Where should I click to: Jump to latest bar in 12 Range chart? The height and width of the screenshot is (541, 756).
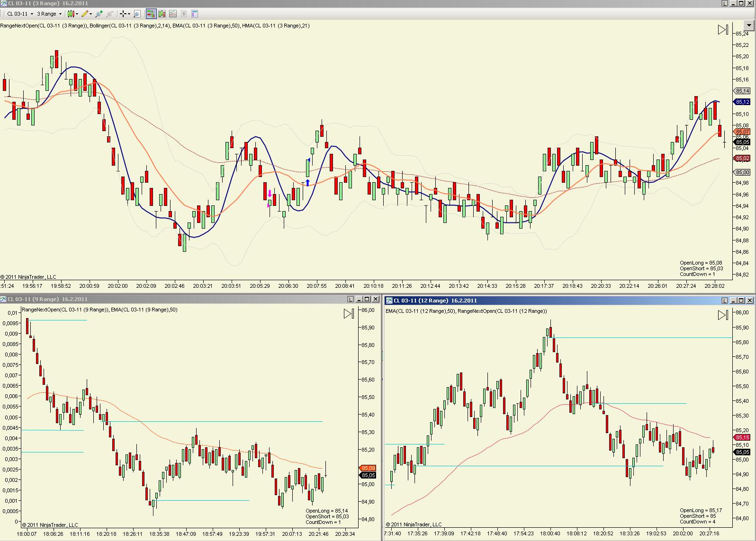(x=723, y=315)
